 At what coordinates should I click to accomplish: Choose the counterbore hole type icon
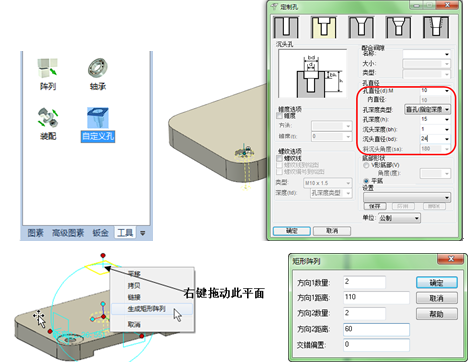tap(323, 27)
